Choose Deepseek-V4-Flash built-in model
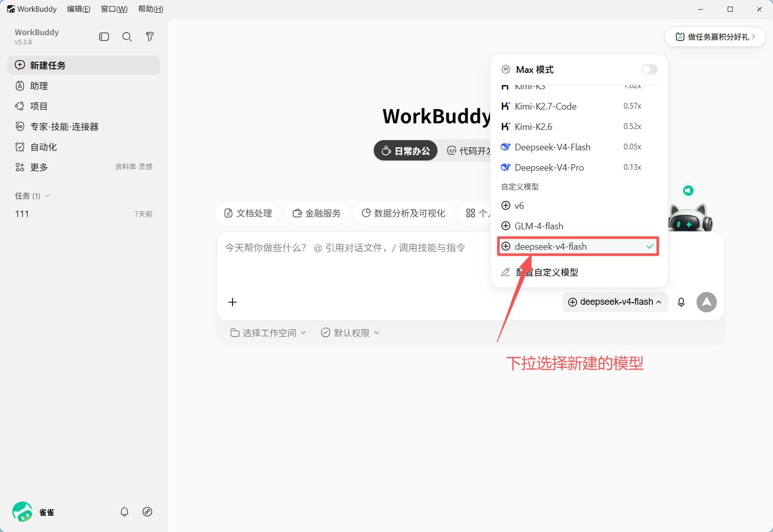This screenshot has width=773, height=532. click(579, 147)
